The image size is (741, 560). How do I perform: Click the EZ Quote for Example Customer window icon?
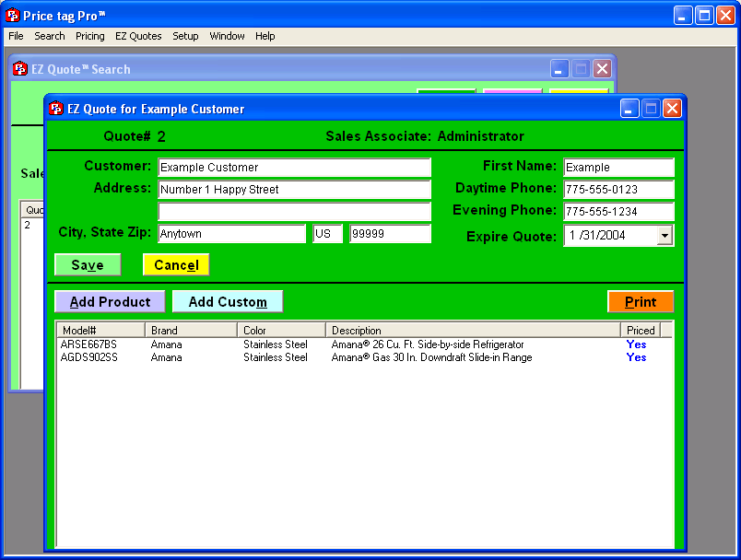pos(56,109)
